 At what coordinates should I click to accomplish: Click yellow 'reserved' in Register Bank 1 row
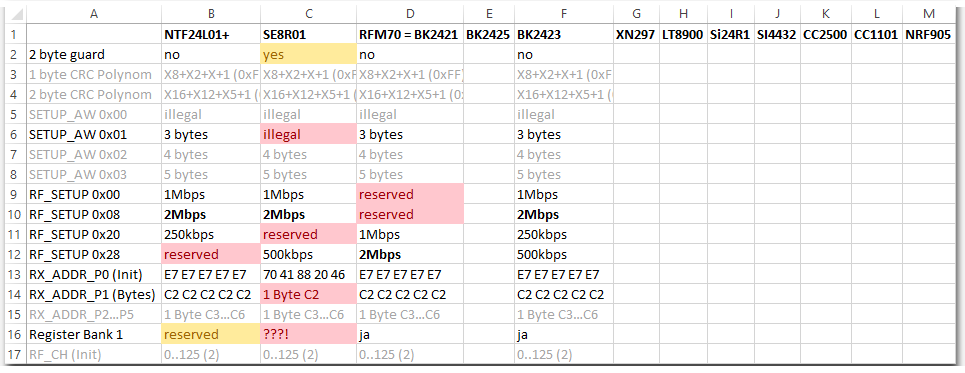[210, 334]
